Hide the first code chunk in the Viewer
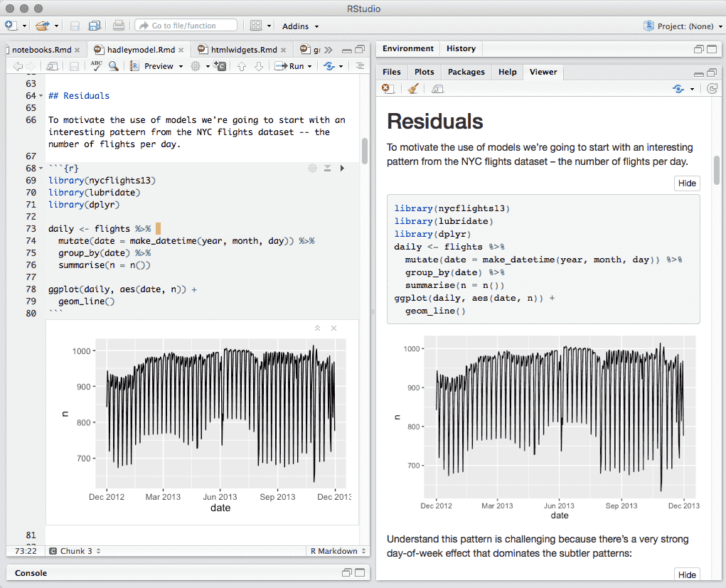The height and width of the screenshot is (588, 726). [685, 183]
